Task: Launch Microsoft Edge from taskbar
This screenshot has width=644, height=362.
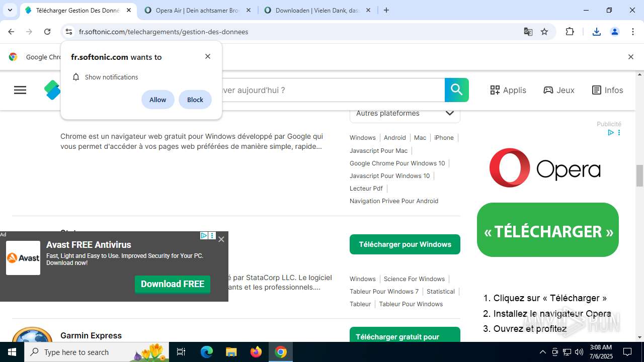Action: coord(207,352)
